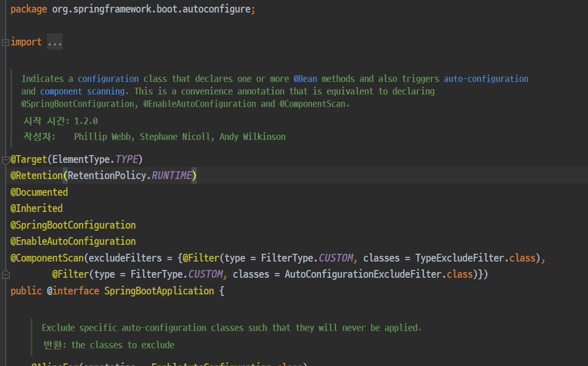Viewport: 588px width, 366px height.
Task: Select ElementType class reference
Action: pyautogui.click(x=81, y=159)
